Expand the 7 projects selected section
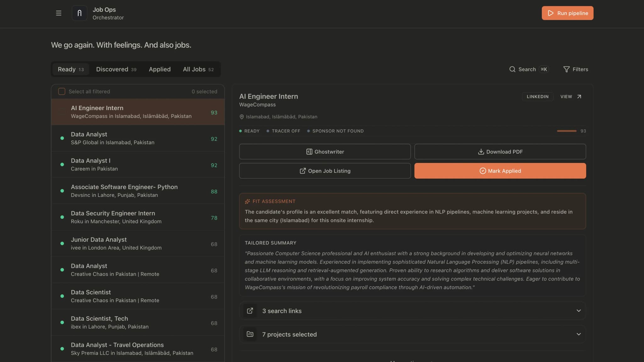Screen dimensions: 644x362 click(579, 334)
